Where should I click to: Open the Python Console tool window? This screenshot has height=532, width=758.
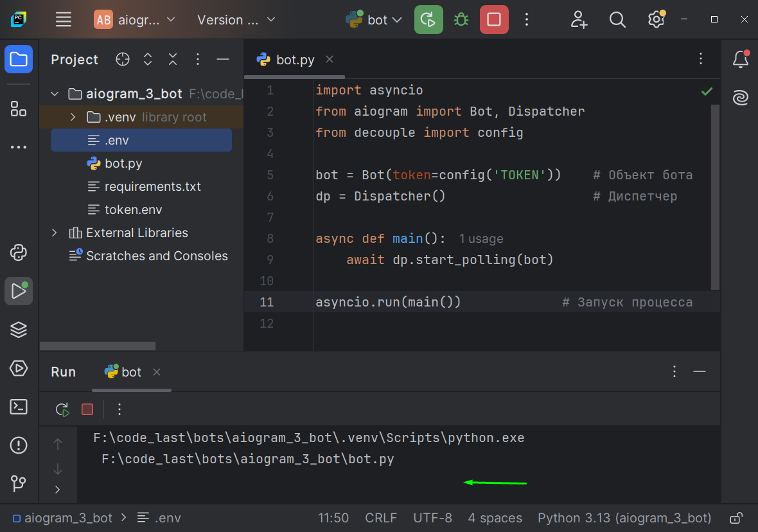click(x=19, y=253)
